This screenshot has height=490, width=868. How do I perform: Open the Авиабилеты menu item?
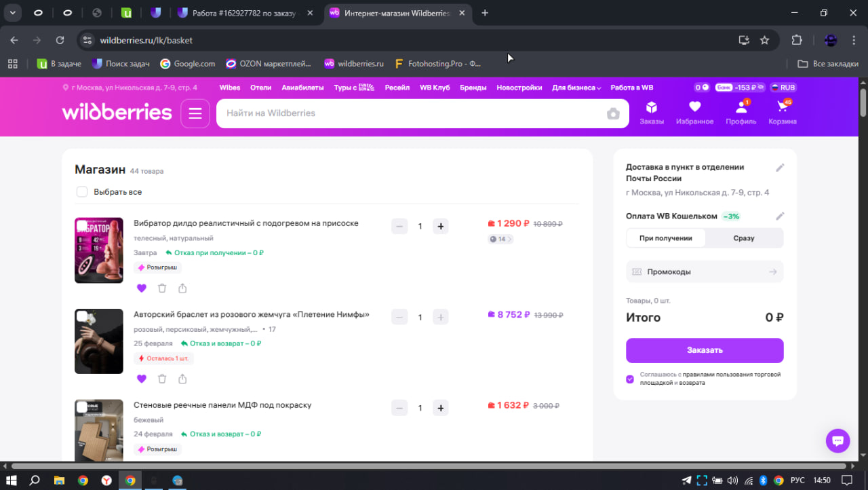click(302, 88)
